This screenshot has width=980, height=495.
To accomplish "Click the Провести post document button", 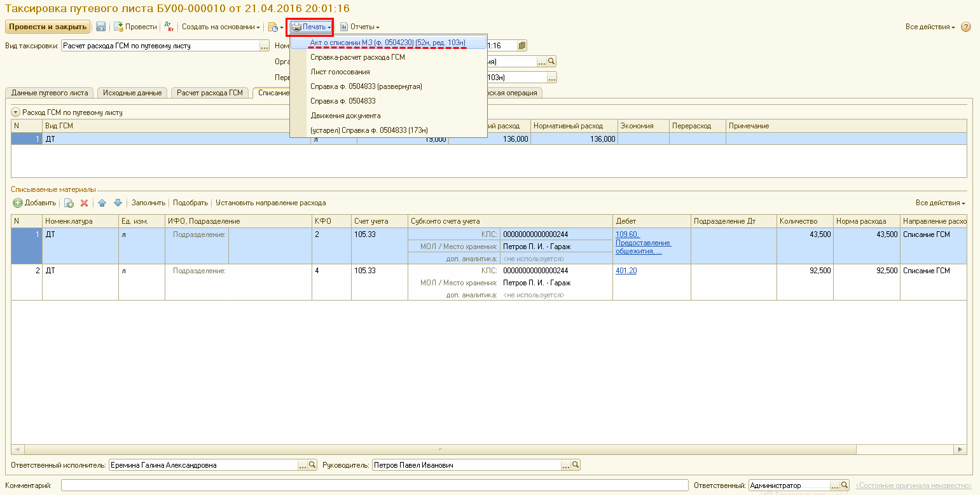I will 135,27.
